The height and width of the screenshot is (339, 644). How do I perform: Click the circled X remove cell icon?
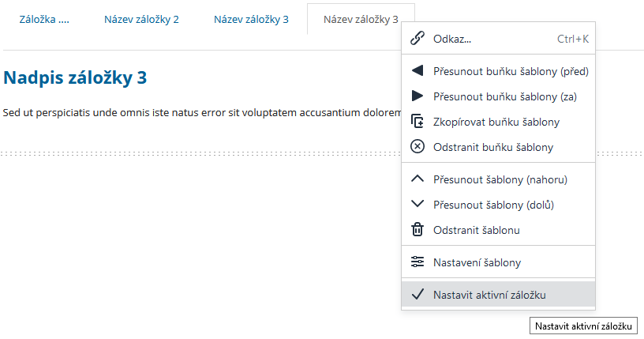point(418,147)
